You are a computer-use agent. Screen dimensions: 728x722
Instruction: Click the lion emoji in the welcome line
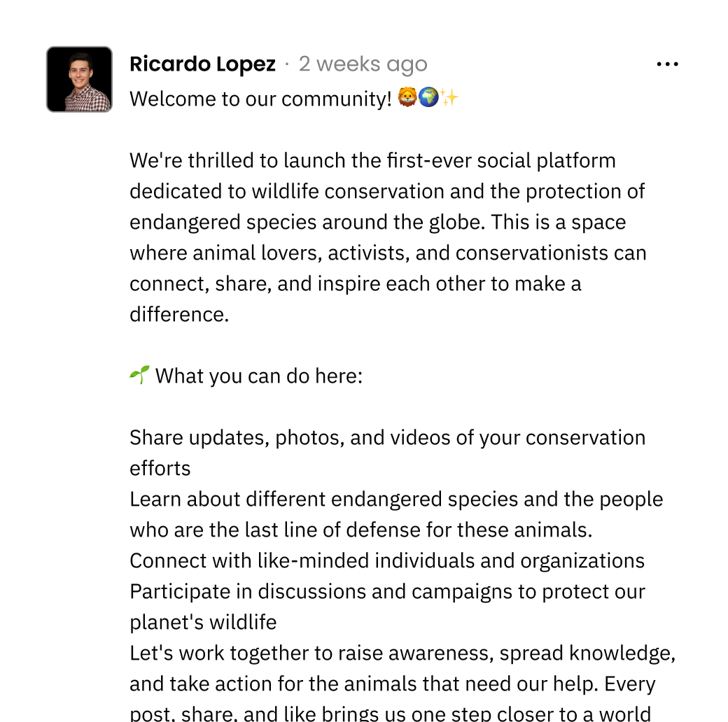click(x=407, y=99)
